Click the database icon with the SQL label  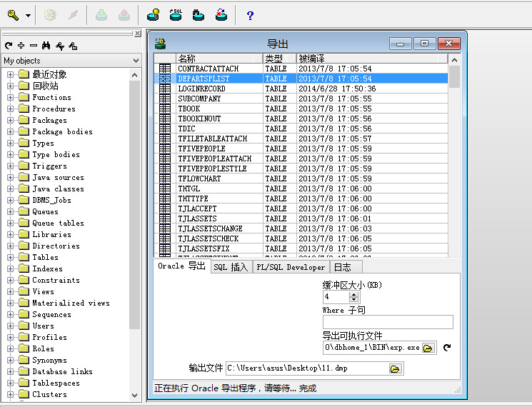tap(176, 15)
